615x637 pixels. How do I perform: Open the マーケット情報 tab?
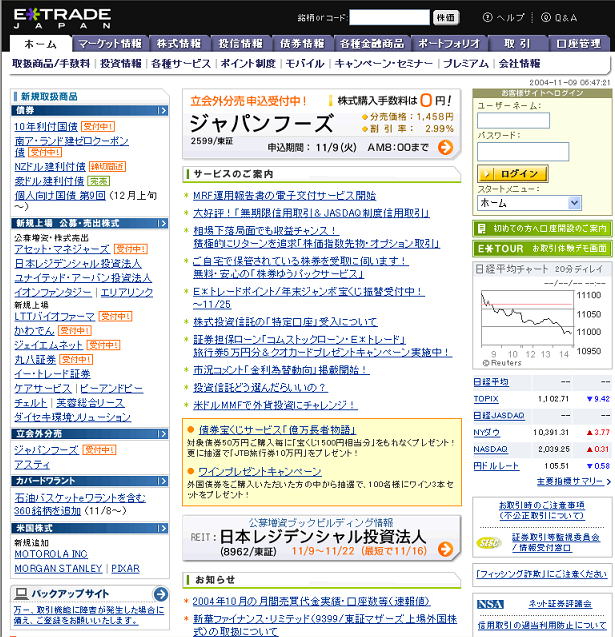110,44
